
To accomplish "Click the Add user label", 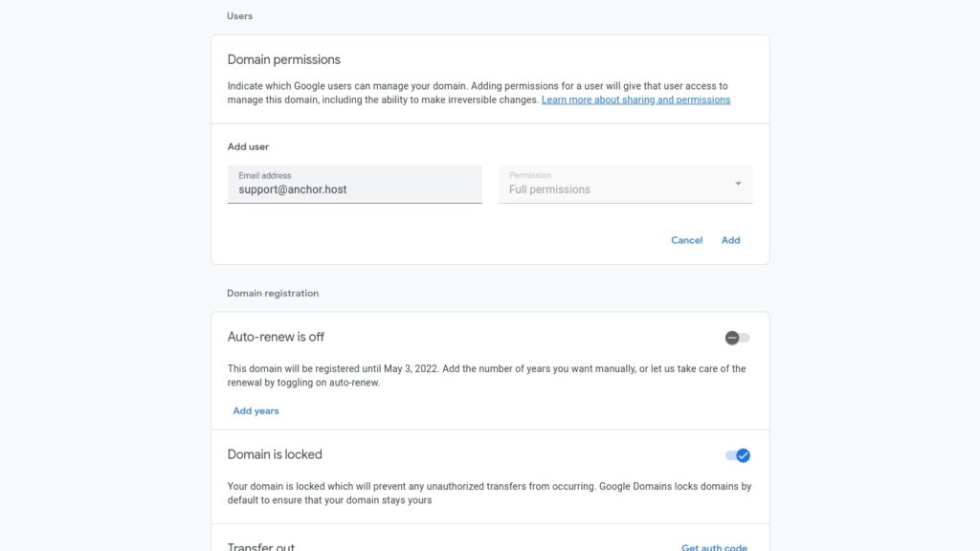I will 248,146.
